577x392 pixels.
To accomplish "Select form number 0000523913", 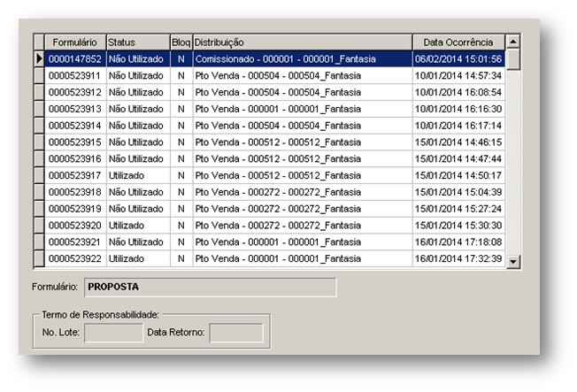I will (75, 109).
